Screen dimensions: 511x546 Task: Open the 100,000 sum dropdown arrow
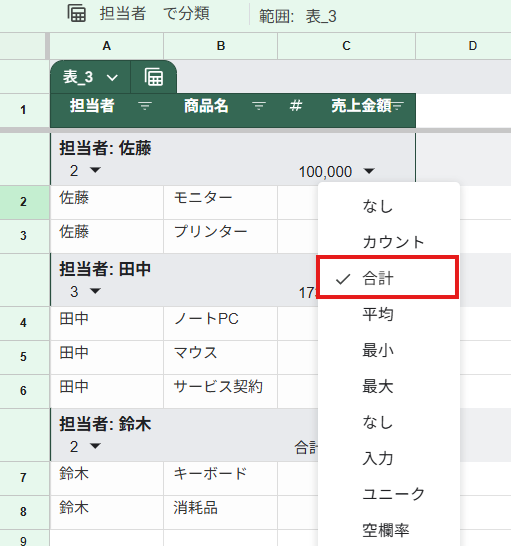coord(369,171)
